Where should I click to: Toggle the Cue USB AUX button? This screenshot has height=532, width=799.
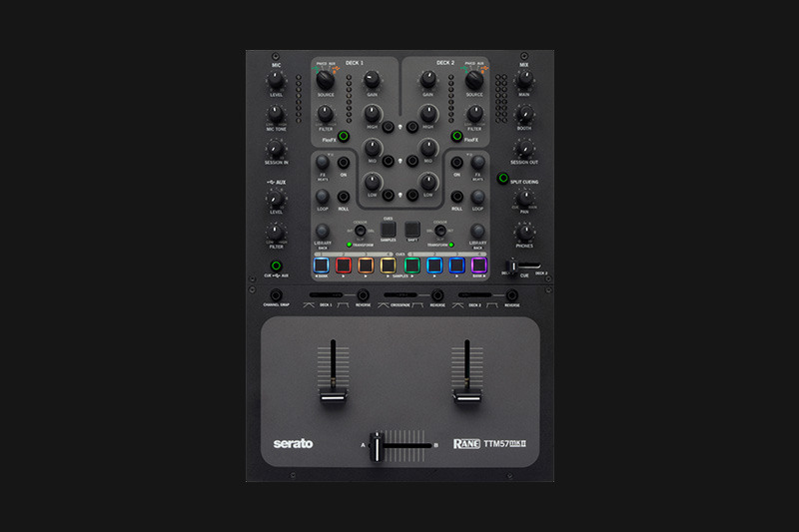click(276, 266)
